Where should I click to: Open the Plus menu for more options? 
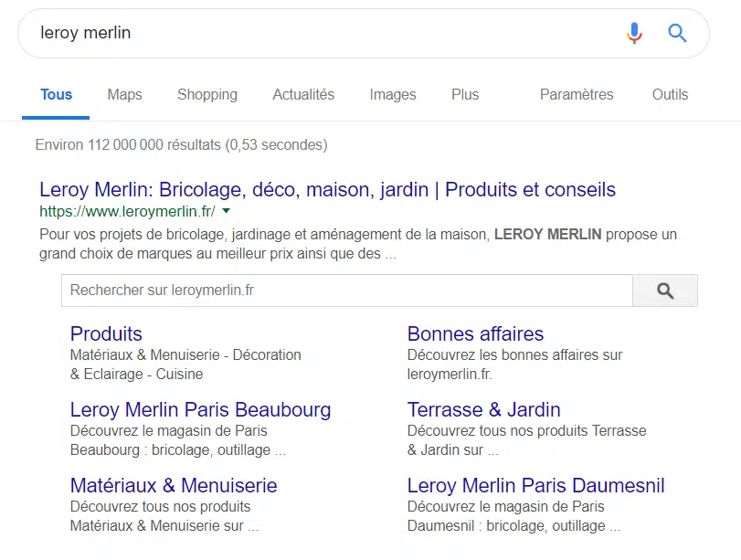point(465,95)
